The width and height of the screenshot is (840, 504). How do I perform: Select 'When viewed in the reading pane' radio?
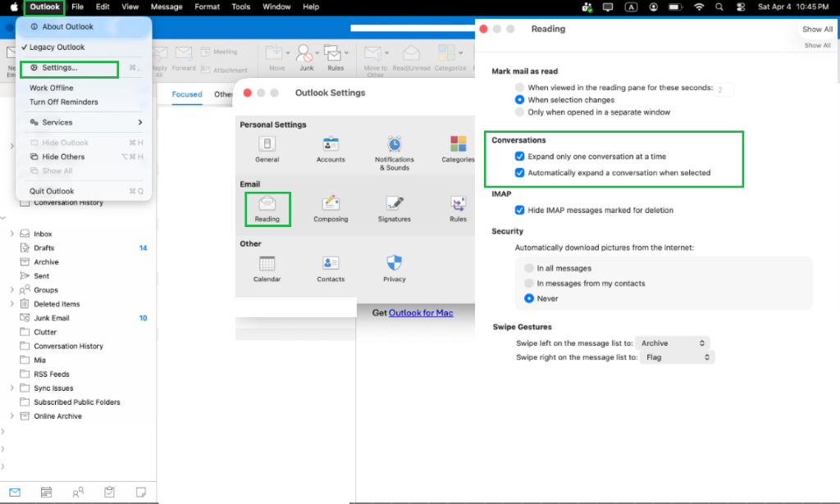pos(519,87)
